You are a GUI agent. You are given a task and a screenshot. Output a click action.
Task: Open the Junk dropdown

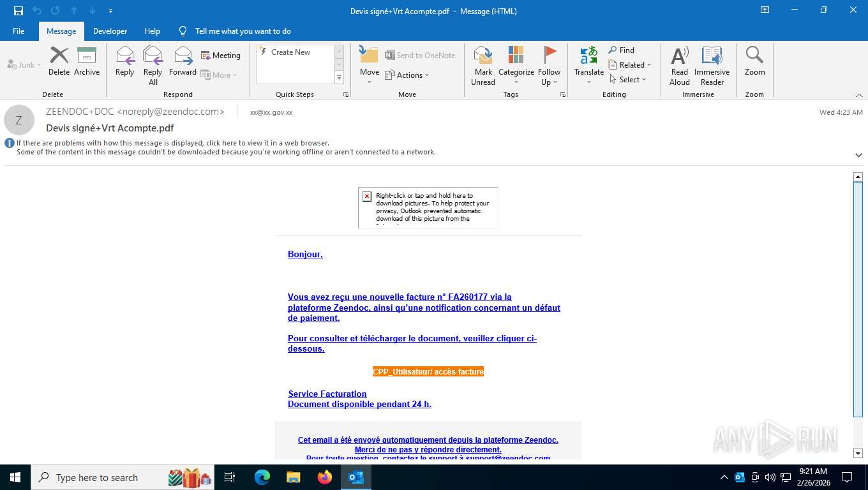pyautogui.click(x=24, y=65)
